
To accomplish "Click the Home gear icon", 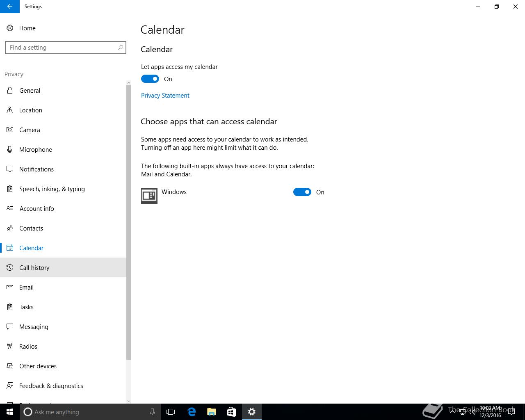I will (10, 28).
